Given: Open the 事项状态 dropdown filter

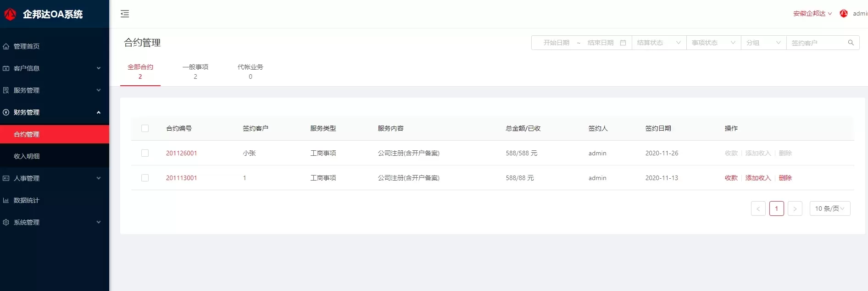Looking at the screenshot, I should pos(713,43).
